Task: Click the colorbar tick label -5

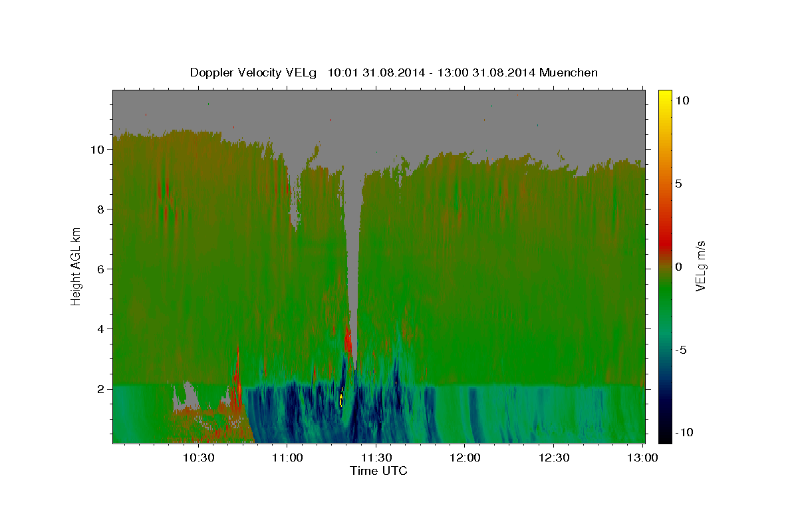Action: click(x=680, y=350)
